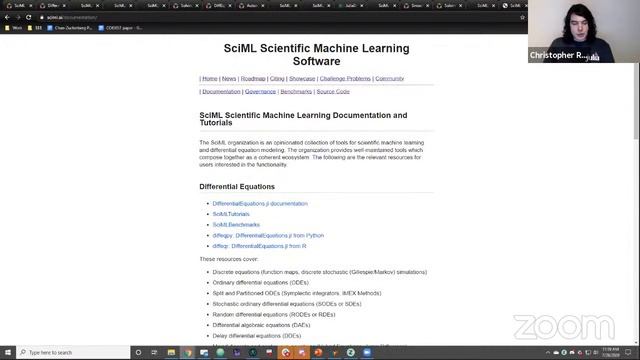
Task: Open Cortana circle icon on the taskbar
Action: (x=138, y=352)
